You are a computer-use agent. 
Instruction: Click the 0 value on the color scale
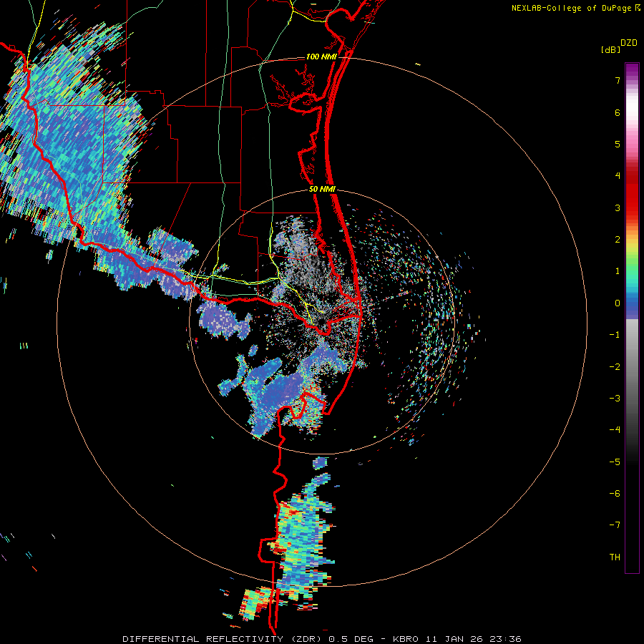point(618,303)
